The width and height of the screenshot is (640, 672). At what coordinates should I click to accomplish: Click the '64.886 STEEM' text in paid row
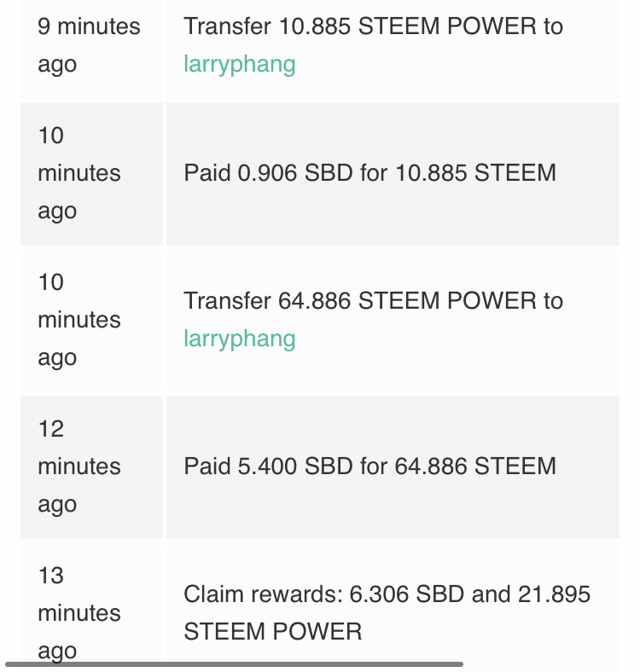475,466
